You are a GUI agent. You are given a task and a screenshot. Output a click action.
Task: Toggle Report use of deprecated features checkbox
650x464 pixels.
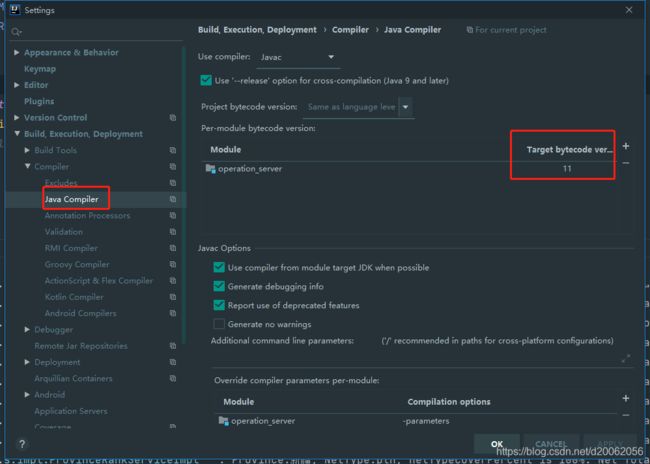coord(219,305)
